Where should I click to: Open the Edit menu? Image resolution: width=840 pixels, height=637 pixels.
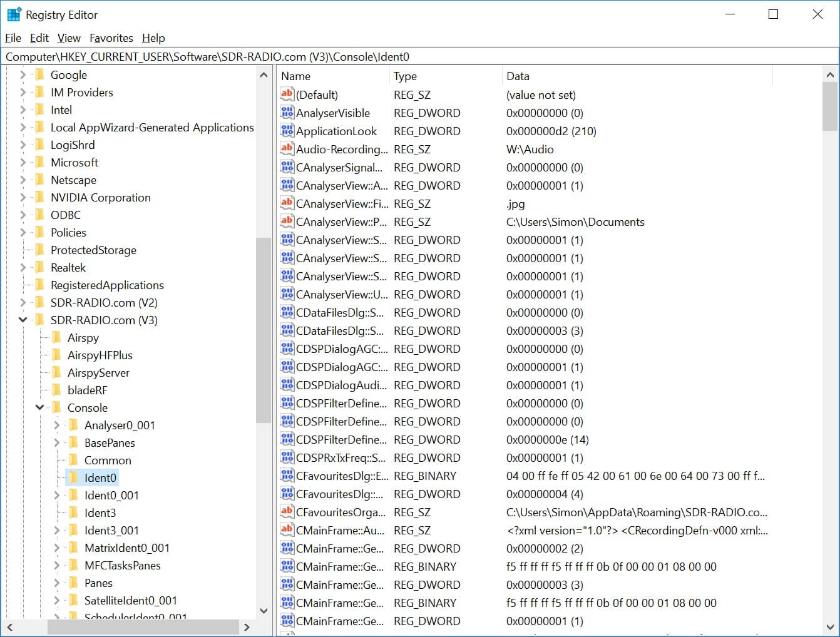[x=39, y=38]
